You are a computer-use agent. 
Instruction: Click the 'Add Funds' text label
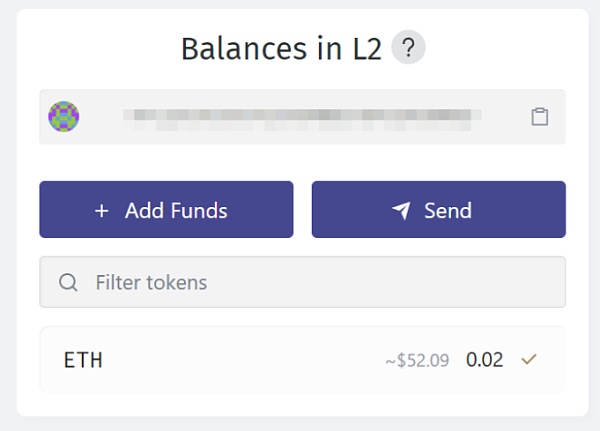(x=176, y=210)
